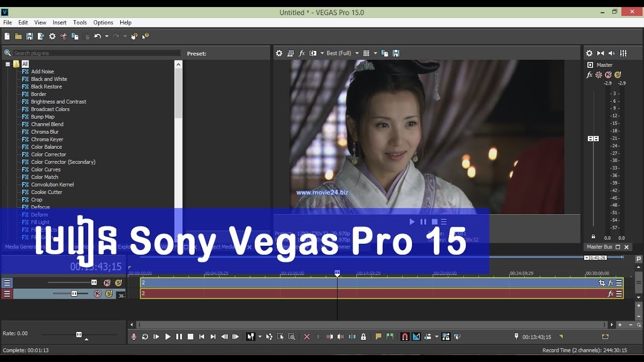Open project properties gear in main toolbar
The width and height of the screenshot is (644, 362).
pyautogui.click(x=52, y=36)
